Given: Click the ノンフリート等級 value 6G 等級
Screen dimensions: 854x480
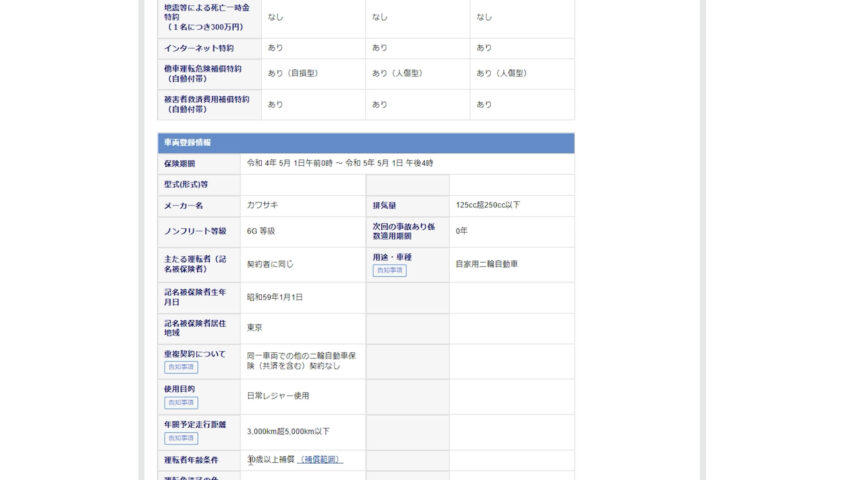Looking at the screenshot, I should coord(261,231).
